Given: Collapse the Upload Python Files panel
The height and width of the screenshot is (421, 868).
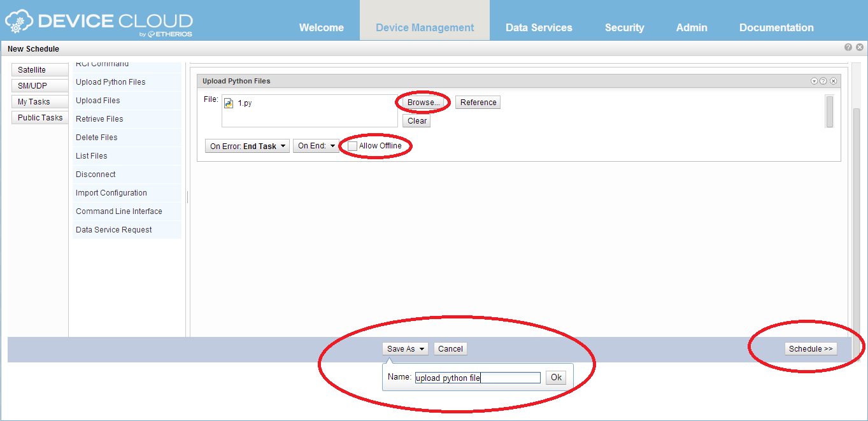Looking at the screenshot, I should [814, 82].
